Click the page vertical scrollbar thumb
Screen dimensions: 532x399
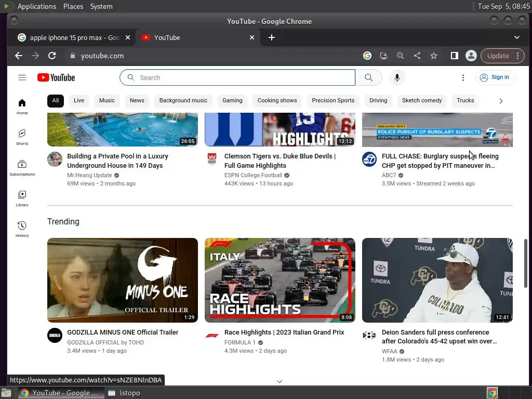[x=526, y=263]
